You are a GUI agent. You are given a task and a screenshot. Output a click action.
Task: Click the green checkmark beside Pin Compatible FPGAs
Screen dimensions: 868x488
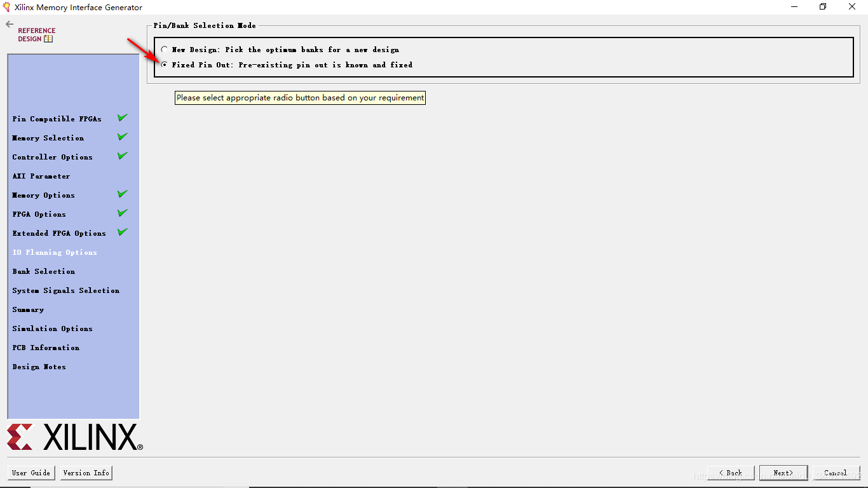click(x=123, y=118)
